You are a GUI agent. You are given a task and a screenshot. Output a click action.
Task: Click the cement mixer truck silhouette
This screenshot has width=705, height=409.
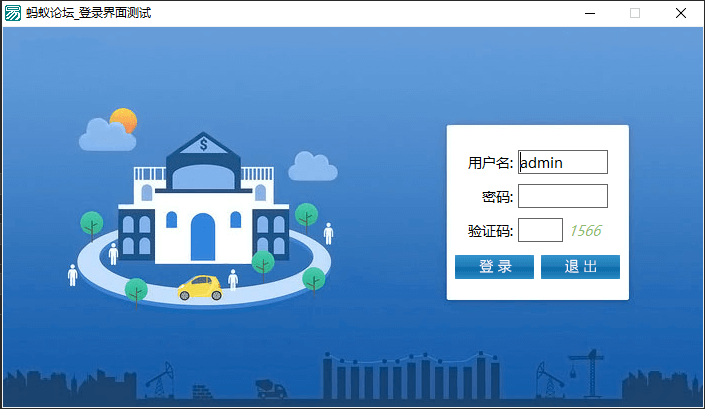[270, 386]
